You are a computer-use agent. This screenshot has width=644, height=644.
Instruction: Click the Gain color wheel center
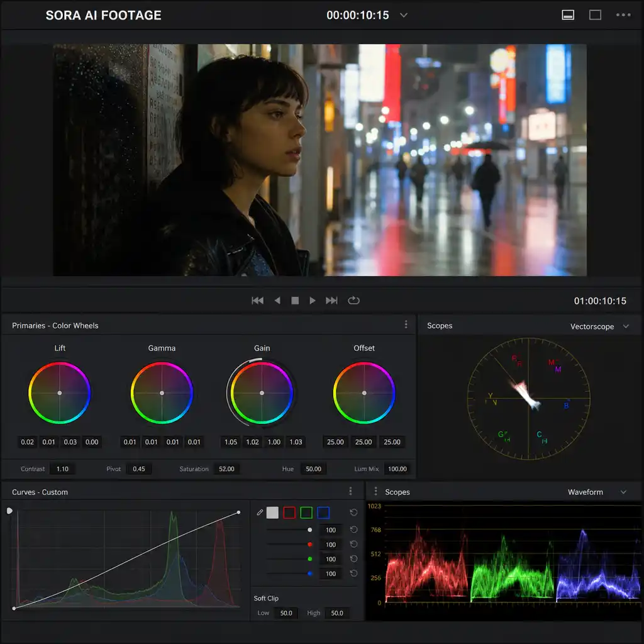pyautogui.click(x=262, y=393)
